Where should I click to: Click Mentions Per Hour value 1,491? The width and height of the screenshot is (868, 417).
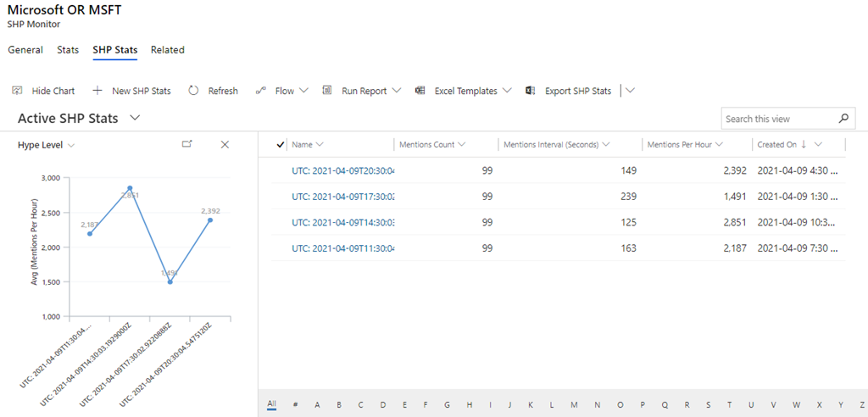[x=735, y=197]
